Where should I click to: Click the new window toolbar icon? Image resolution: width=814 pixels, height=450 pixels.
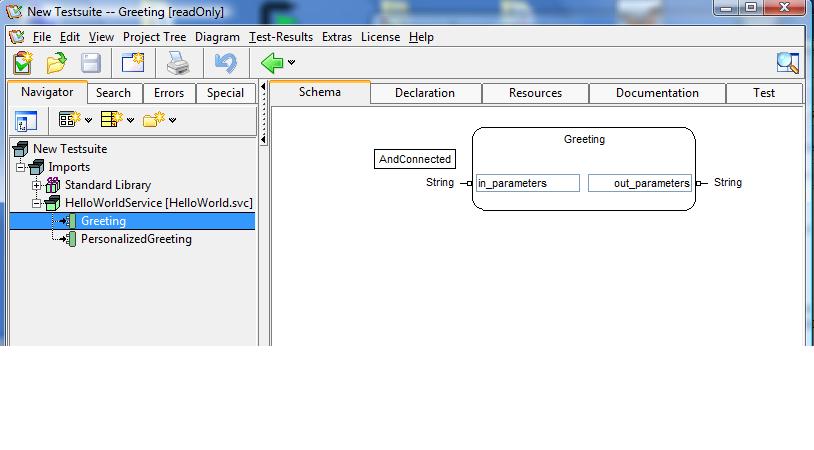[133, 63]
